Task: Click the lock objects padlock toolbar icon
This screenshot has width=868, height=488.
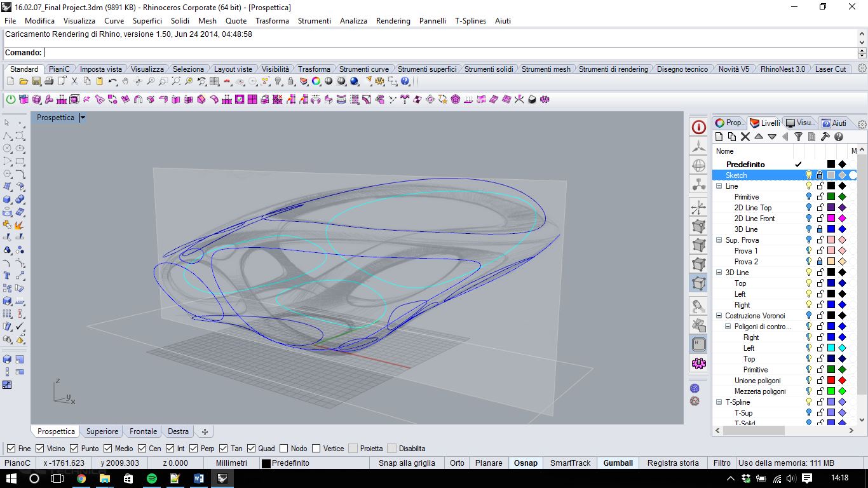Action: (x=290, y=81)
